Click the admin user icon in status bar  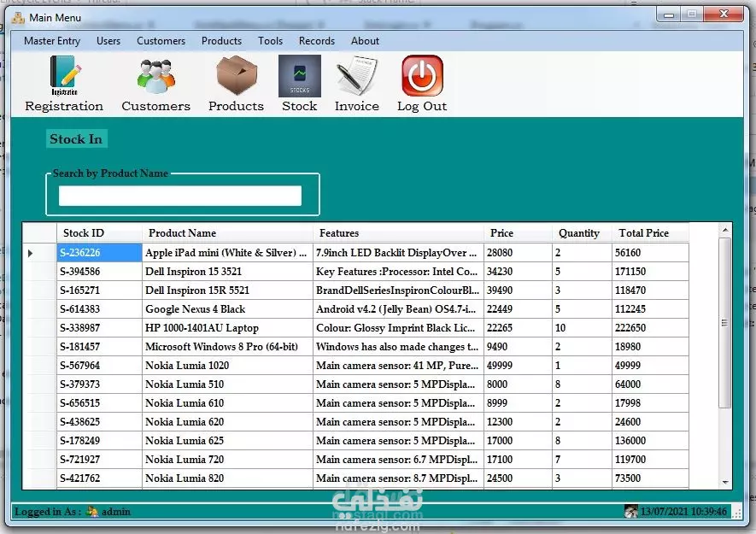tap(92, 511)
